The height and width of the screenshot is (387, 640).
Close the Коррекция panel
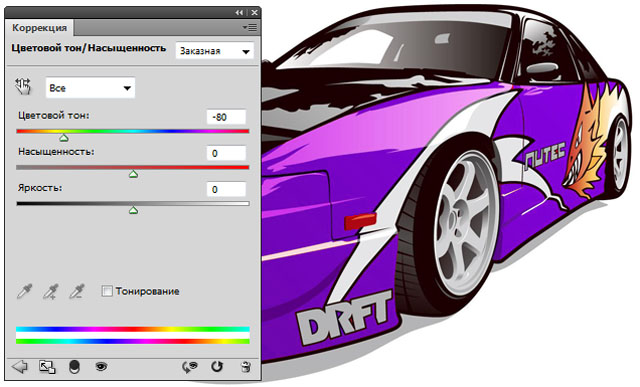pyautogui.click(x=254, y=13)
